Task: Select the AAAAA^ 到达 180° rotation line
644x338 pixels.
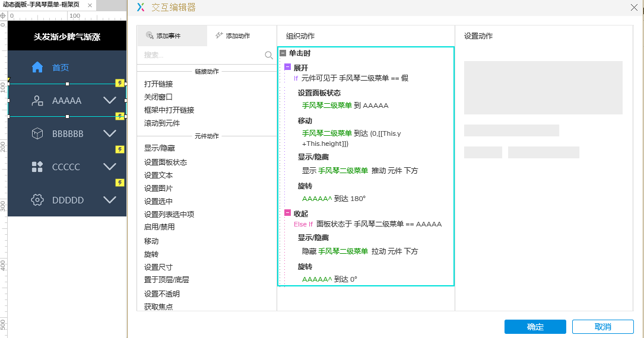Action: click(334, 199)
